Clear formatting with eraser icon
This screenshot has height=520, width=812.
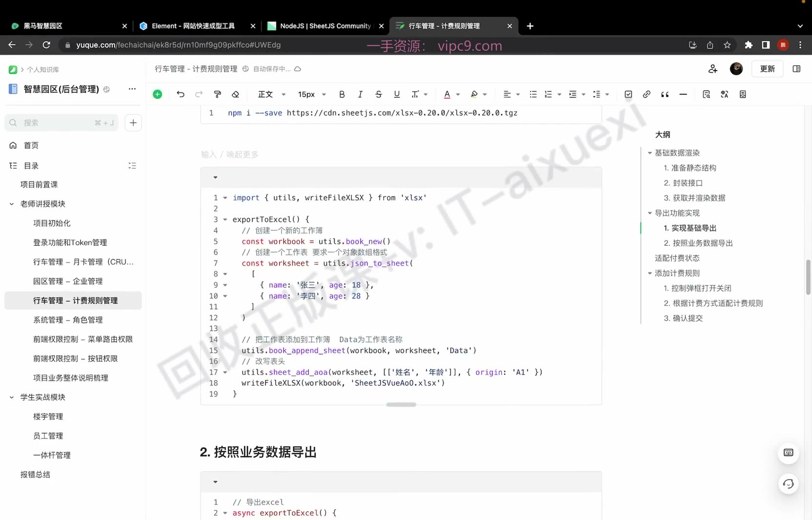[x=236, y=94]
